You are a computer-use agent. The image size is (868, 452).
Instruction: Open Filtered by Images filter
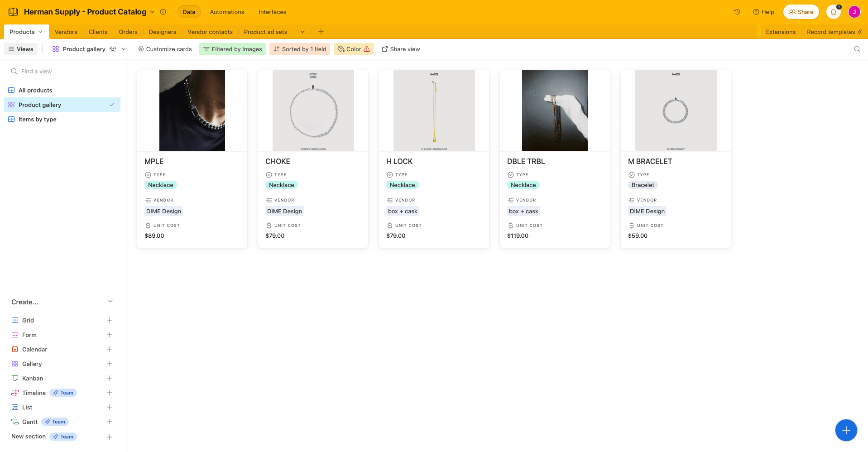point(233,49)
